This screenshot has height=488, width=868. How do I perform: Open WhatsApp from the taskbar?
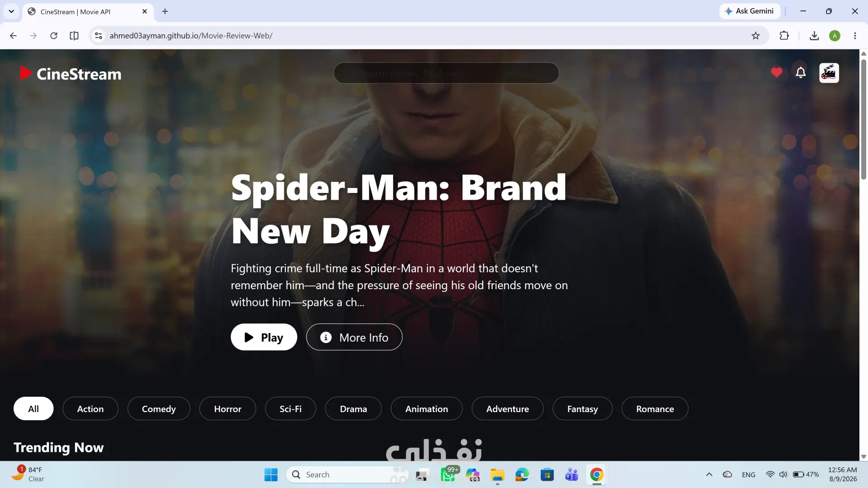448,475
